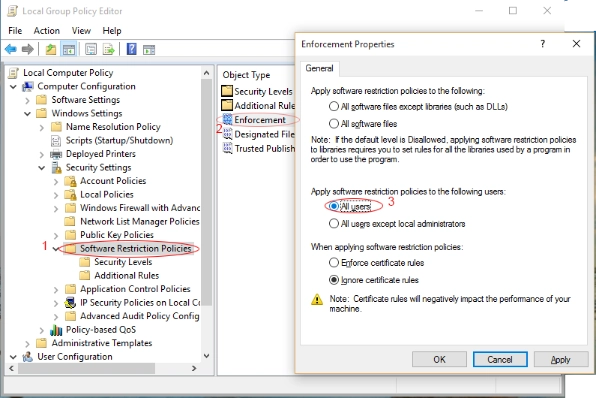Collapse the Security Settings node

pyautogui.click(x=42, y=168)
